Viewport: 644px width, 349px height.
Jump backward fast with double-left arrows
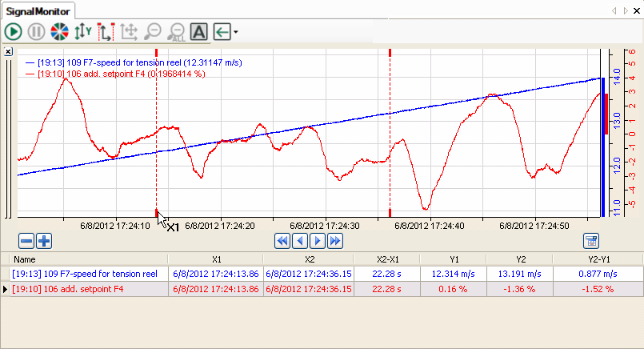tap(282, 241)
